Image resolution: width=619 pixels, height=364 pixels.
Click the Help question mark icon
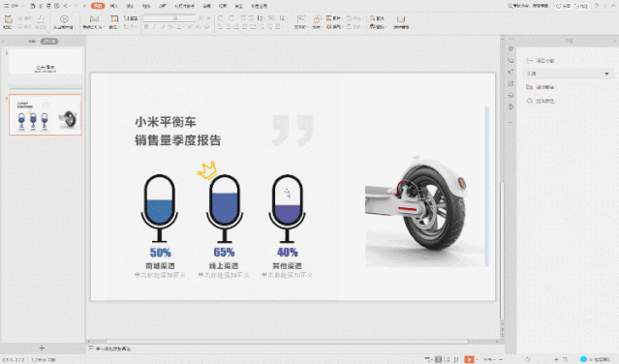[597, 6]
